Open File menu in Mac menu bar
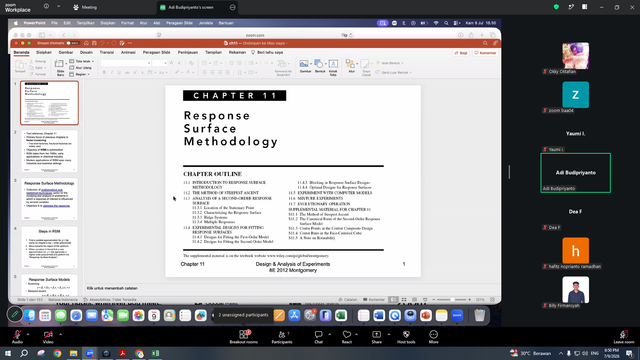Screen dimensions: 640x360 54,23
